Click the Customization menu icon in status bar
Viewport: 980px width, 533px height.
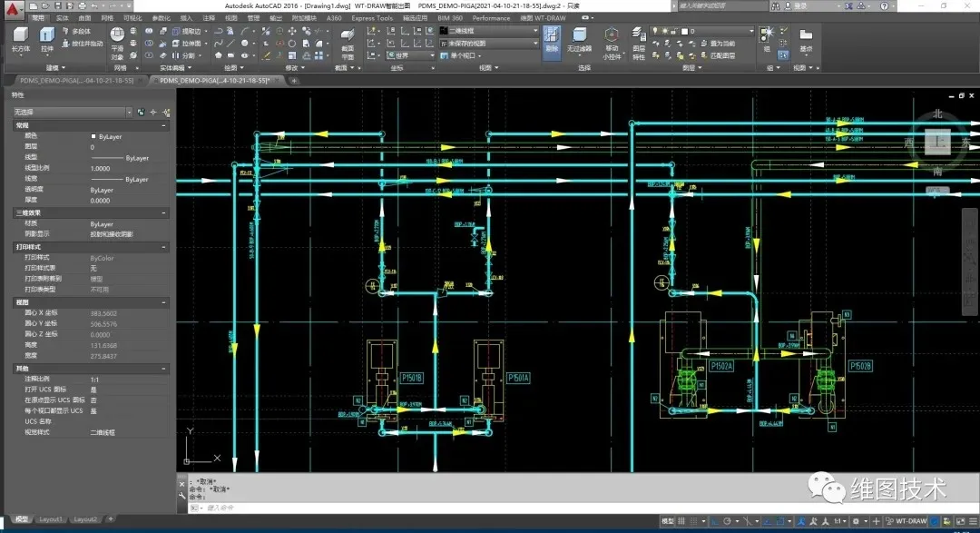[972, 521]
